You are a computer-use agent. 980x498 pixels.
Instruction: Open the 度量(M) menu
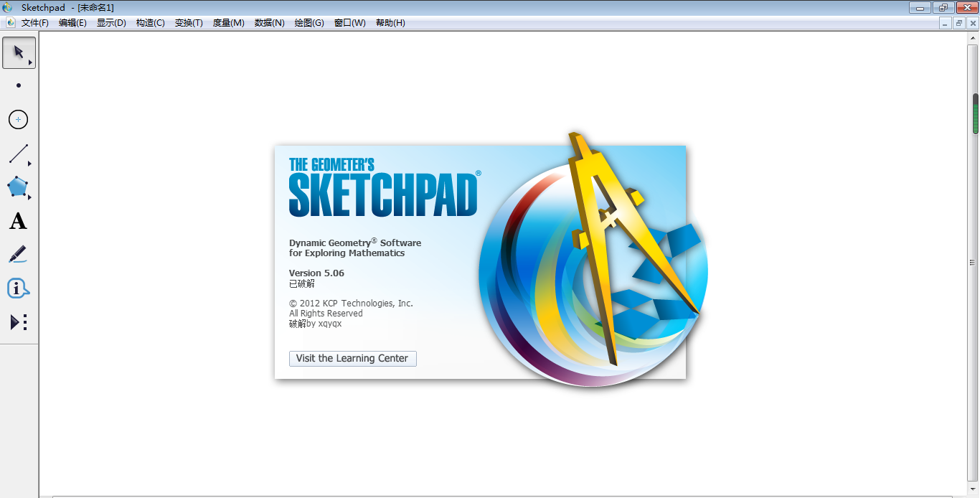point(228,23)
